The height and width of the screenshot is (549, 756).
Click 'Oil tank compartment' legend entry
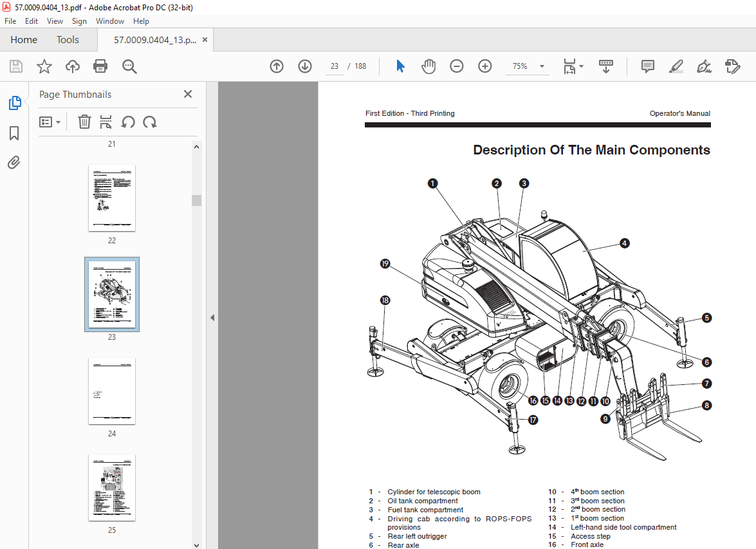tap(423, 501)
